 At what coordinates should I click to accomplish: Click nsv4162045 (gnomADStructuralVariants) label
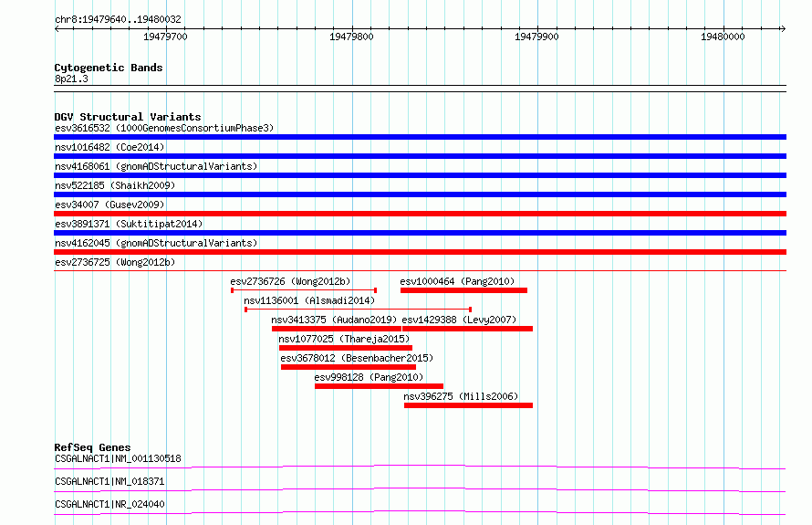click(156, 243)
